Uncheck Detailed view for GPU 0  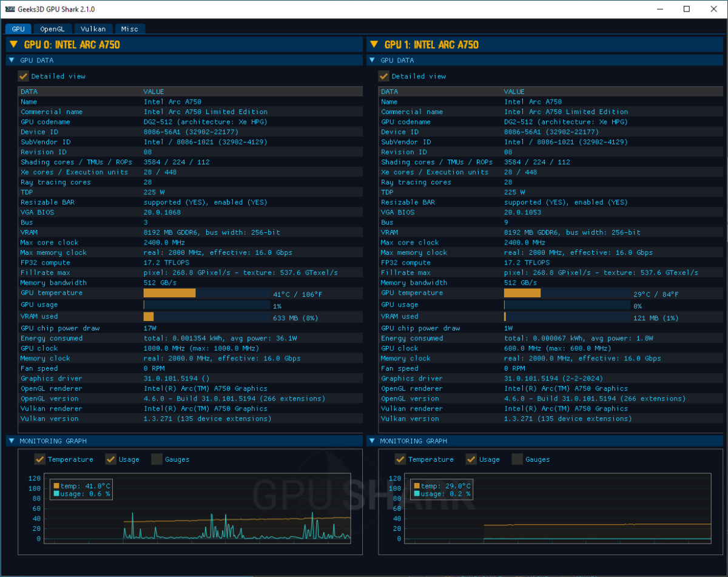point(24,76)
